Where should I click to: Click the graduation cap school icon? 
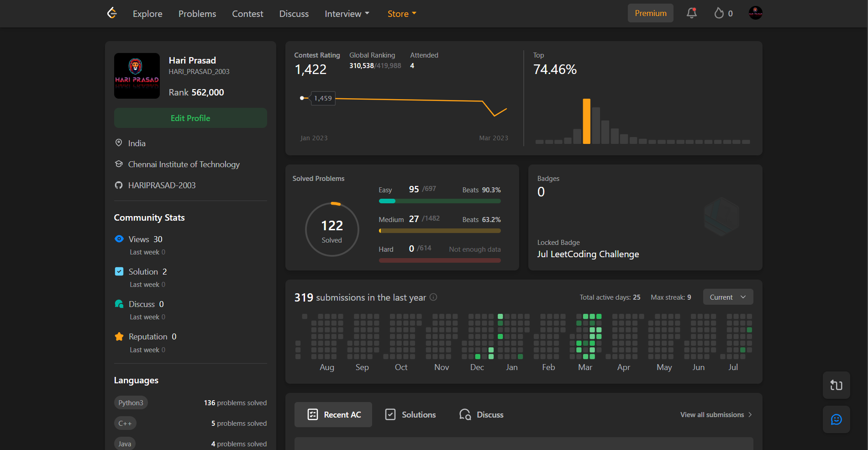click(119, 164)
